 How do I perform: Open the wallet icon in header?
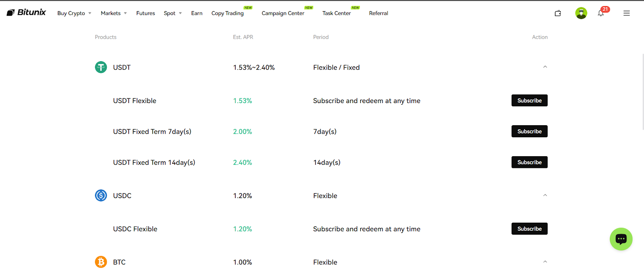pos(558,13)
